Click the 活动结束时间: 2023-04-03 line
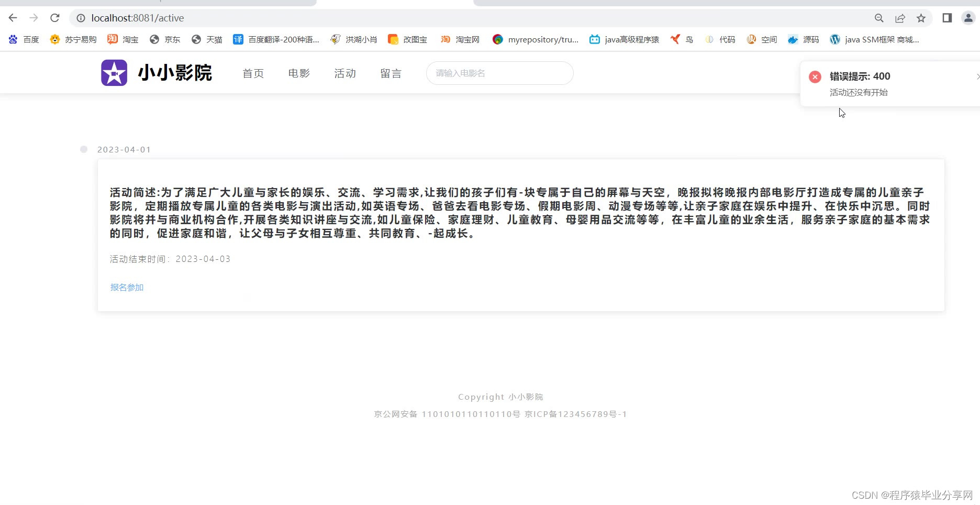The width and height of the screenshot is (980, 505). [170, 259]
